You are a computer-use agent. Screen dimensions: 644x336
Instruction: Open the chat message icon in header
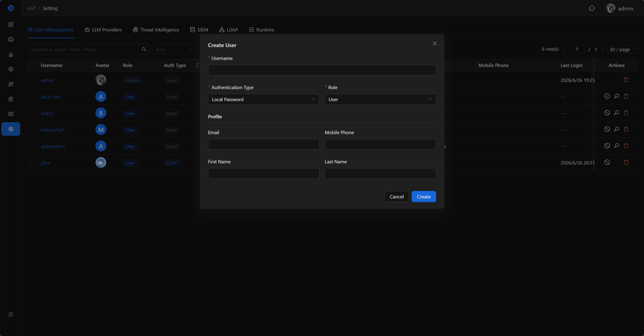592,8
